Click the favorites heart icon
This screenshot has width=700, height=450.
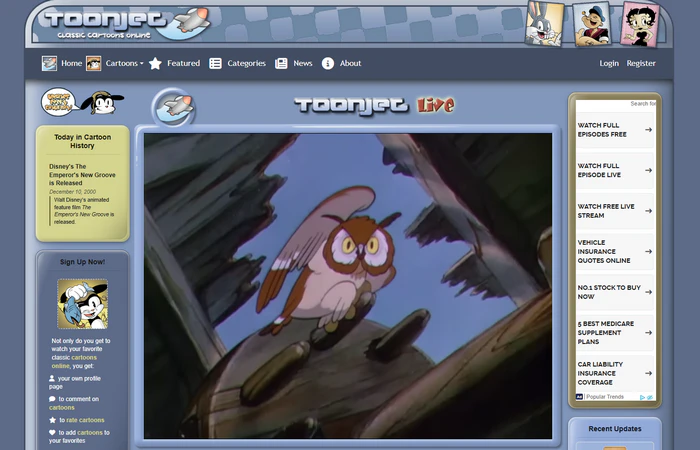[52, 432]
